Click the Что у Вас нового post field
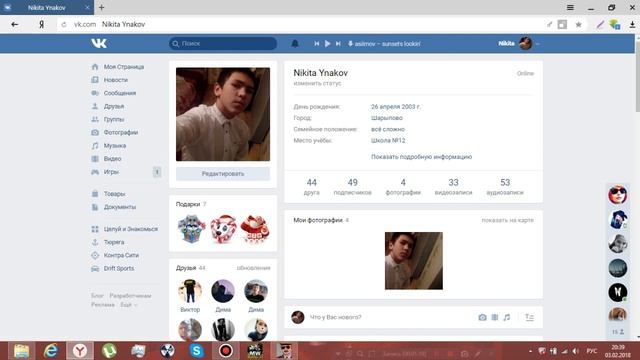 click(336, 317)
